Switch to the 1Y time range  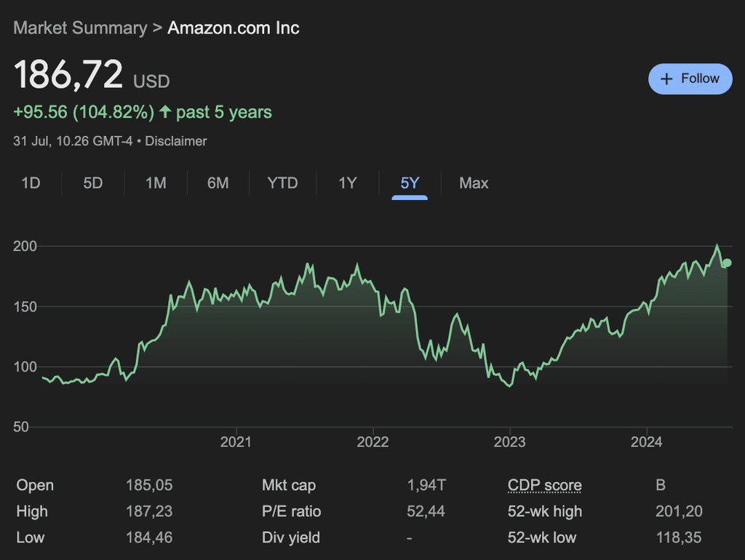347,183
